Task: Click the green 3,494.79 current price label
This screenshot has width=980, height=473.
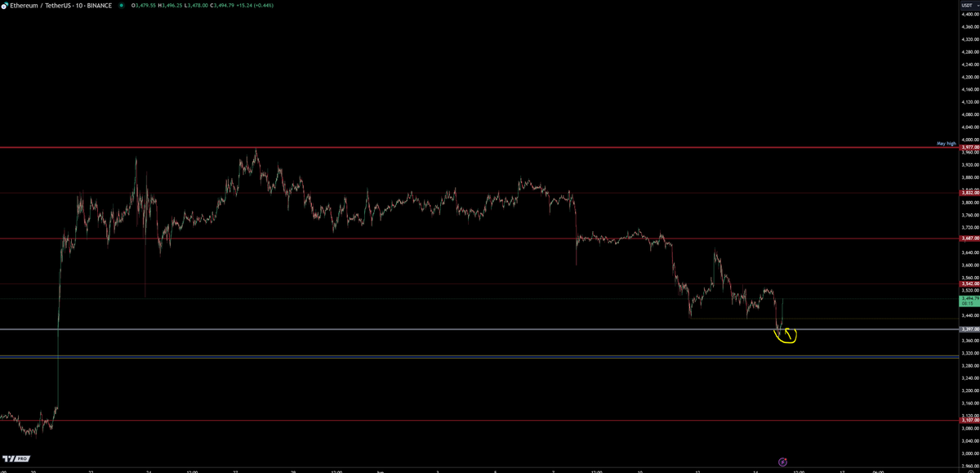Action: pos(969,301)
